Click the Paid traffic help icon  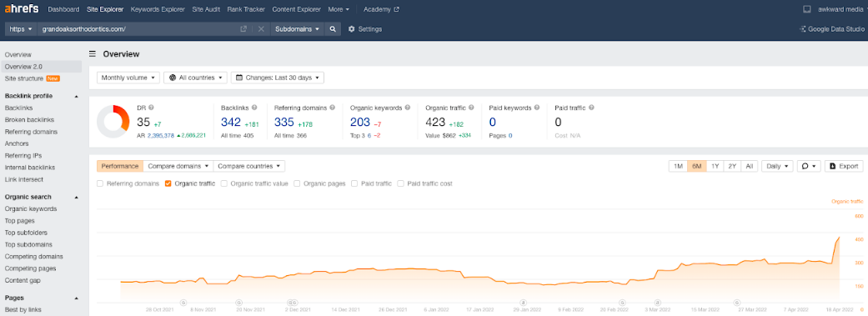[x=591, y=108]
